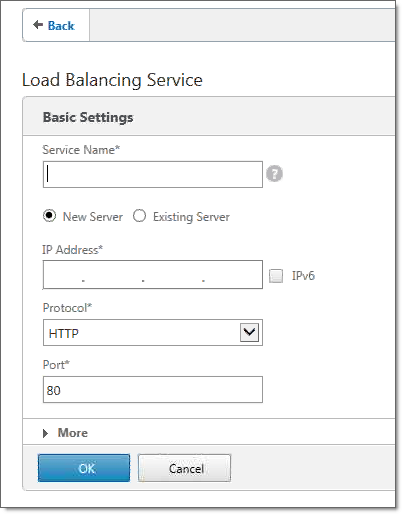Image resolution: width=402 pixels, height=514 pixels.
Task: Click the Protocol dropdown arrow icon
Action: pyautogui.click(x=249, y=332)
